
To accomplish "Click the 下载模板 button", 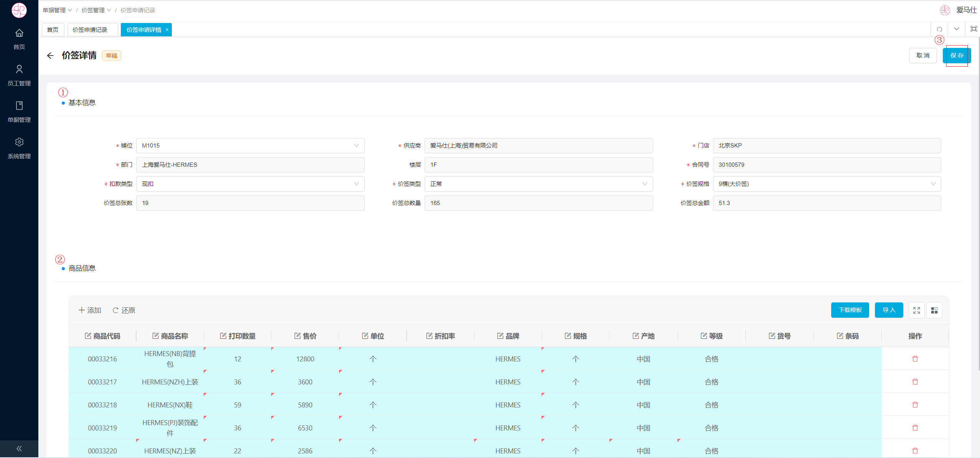I will pyautogui.click(x=850, y=310).
